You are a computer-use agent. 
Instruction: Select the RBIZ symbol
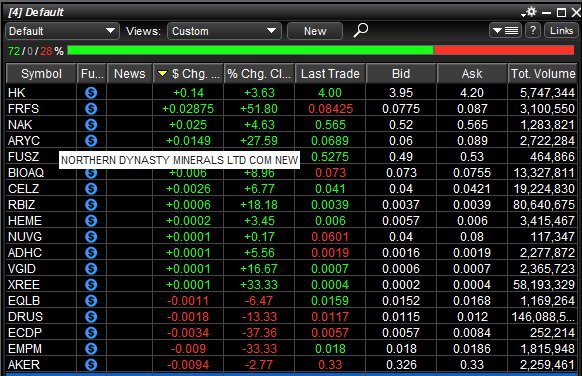22,205
